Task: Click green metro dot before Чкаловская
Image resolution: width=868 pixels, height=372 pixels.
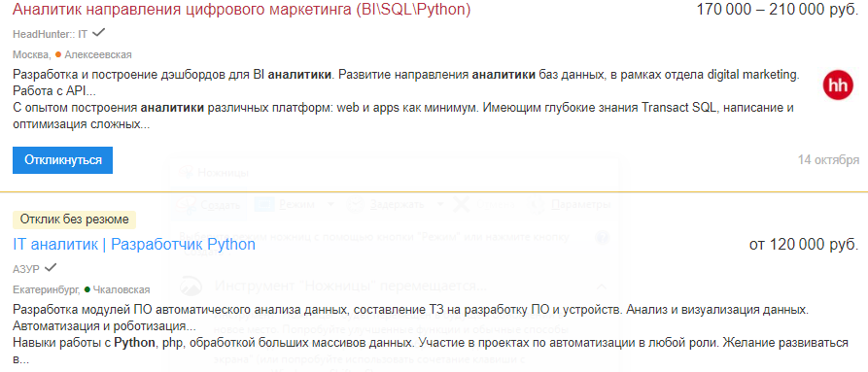Action: click(x=87, y=289)
